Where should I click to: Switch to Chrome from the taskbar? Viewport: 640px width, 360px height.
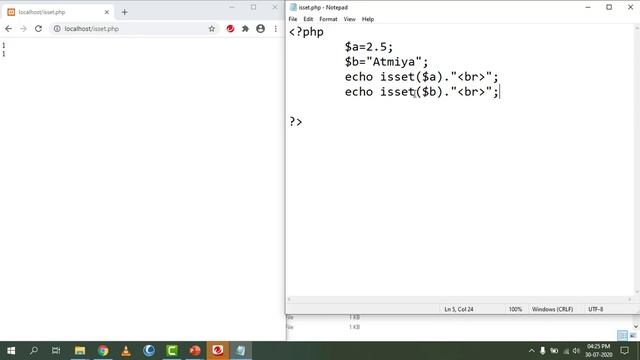click(x=103, y=351)
